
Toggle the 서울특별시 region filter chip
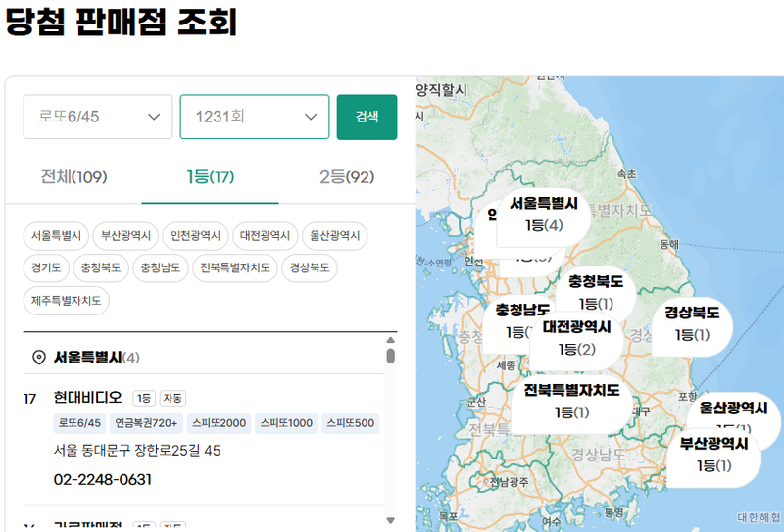click(56, 235)
